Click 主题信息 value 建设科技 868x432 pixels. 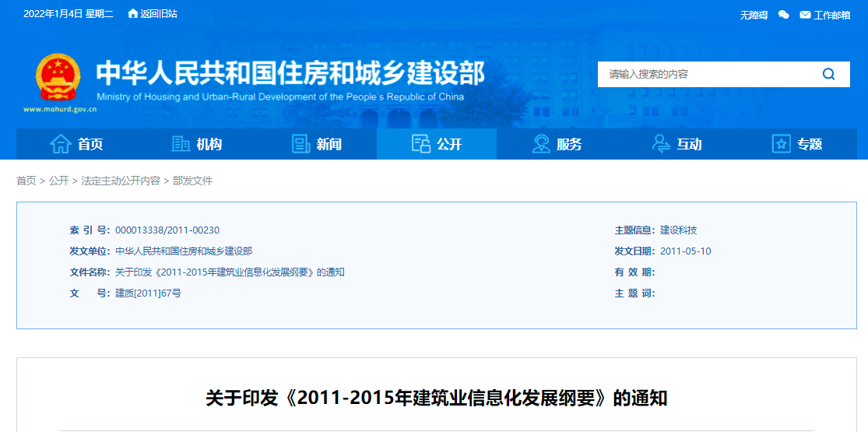coord(679,230)
